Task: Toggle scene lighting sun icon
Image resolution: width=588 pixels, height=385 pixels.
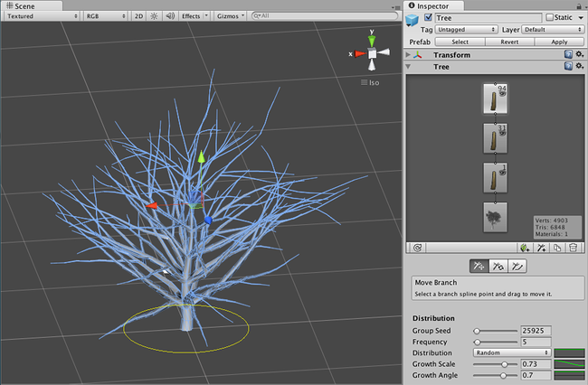Action: point(154,16)
